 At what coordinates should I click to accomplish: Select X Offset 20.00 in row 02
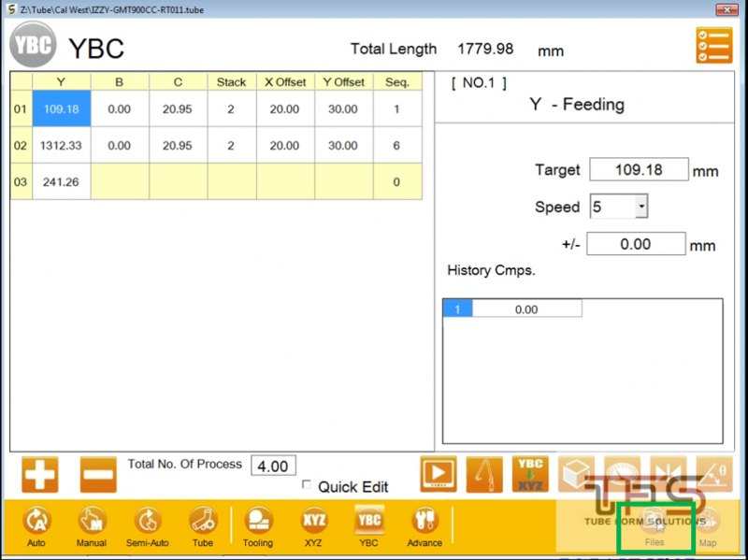[285, 145]
